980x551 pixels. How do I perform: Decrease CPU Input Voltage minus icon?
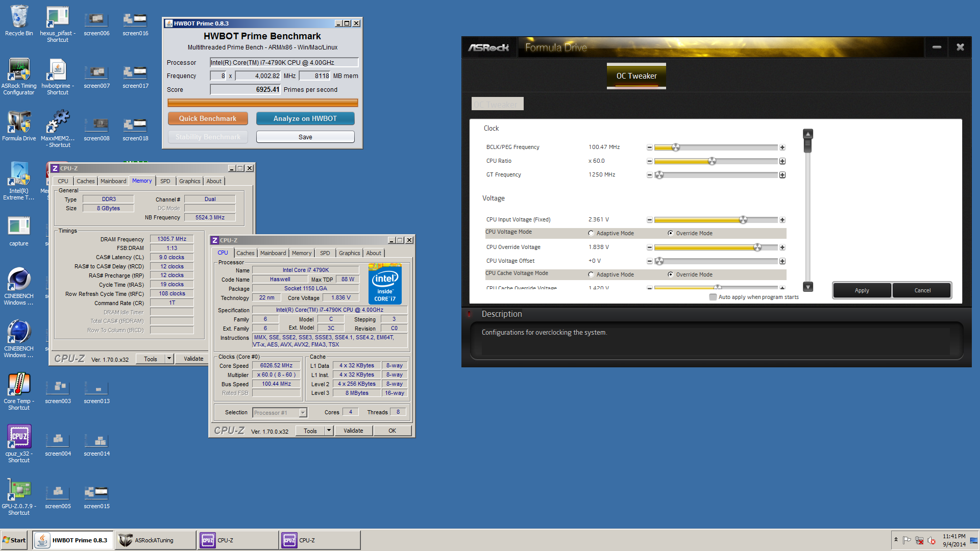(x=649, y=220)
